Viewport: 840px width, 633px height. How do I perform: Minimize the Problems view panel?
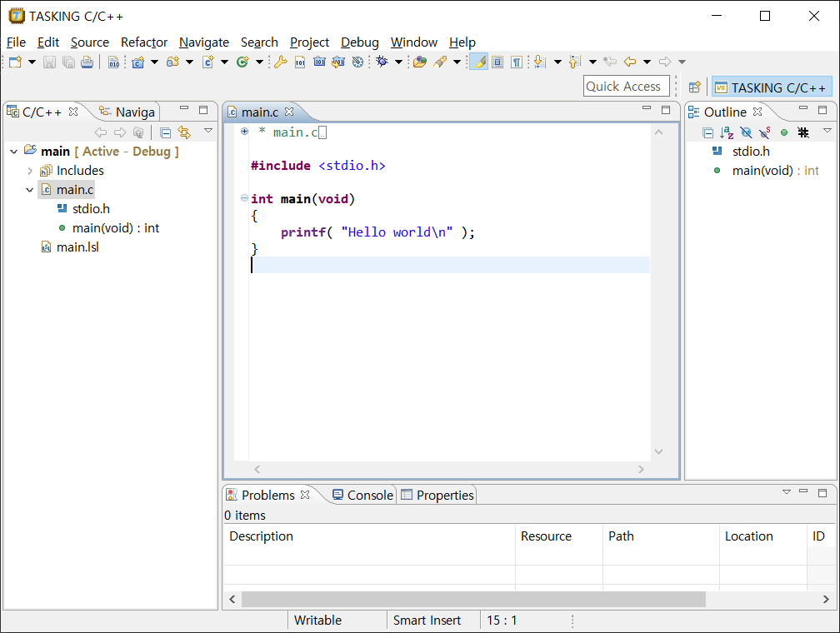803,491
